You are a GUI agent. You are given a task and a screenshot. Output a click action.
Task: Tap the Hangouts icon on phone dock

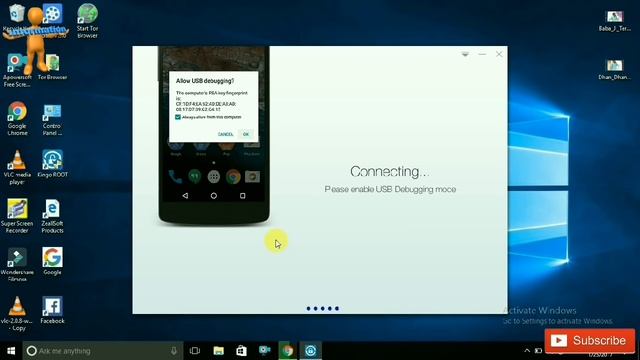[x=194, y=177]
